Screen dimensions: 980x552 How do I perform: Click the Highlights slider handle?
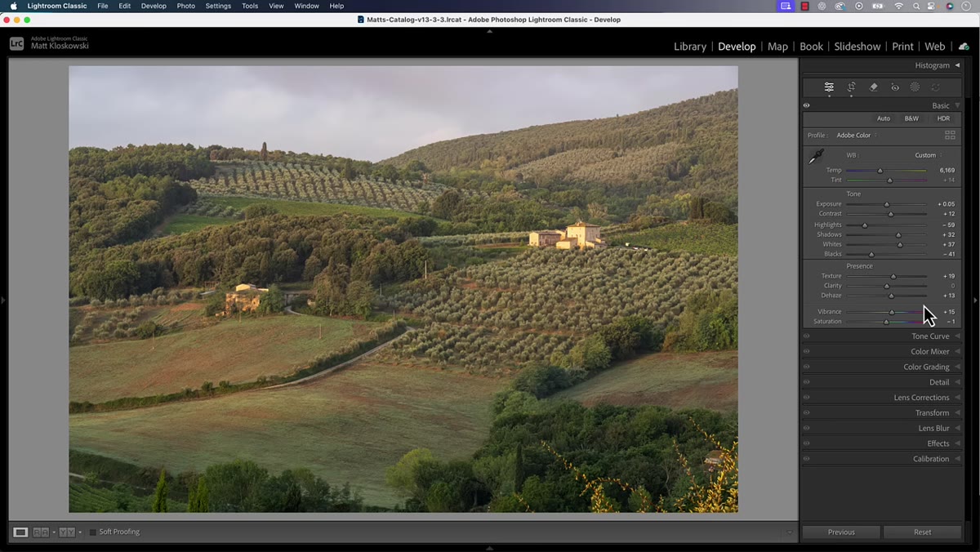pos(865,225)
